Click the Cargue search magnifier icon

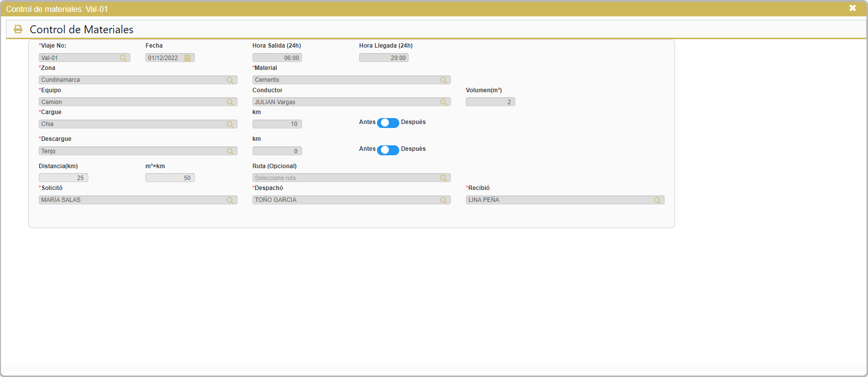point(230,124)
